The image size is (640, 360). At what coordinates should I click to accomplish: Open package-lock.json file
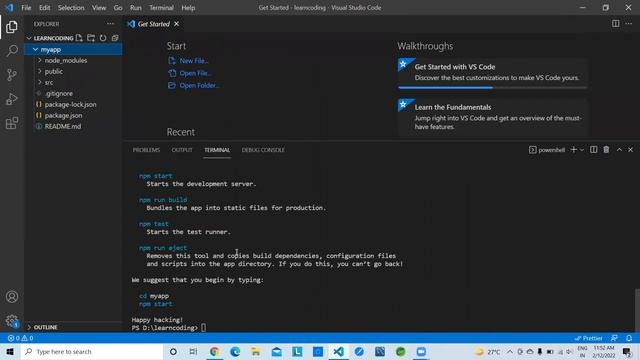(73, 104)
